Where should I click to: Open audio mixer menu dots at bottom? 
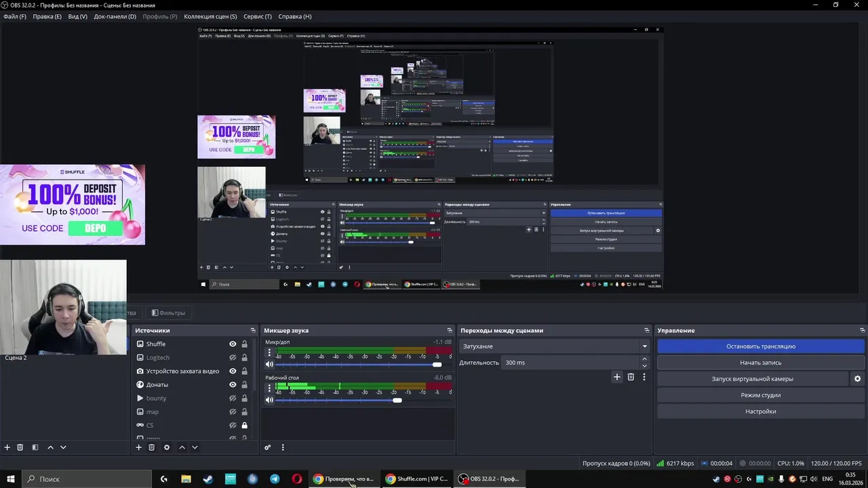(x=283, y=447)
